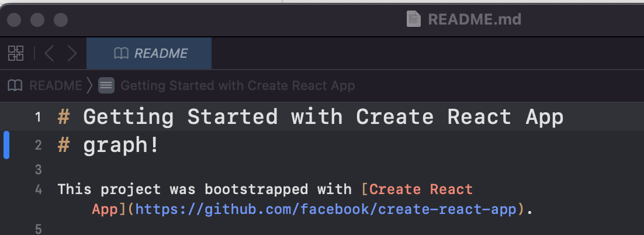Click line number 4 in gutter
The height and width of the screenshot is (235, 644).
(x=38, y=189)
